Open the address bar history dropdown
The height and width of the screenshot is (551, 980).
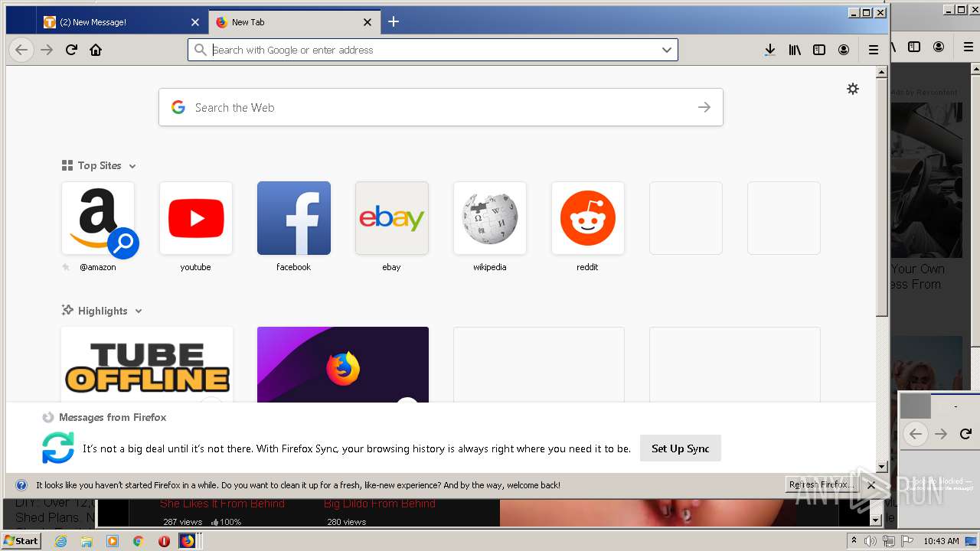(x=667, y=50)
